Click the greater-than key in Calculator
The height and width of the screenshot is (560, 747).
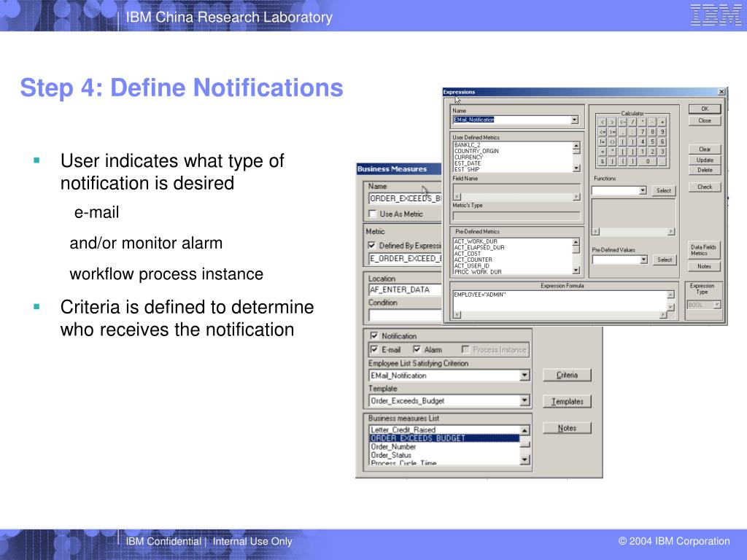pyautogui.click(x=612, y=122)
